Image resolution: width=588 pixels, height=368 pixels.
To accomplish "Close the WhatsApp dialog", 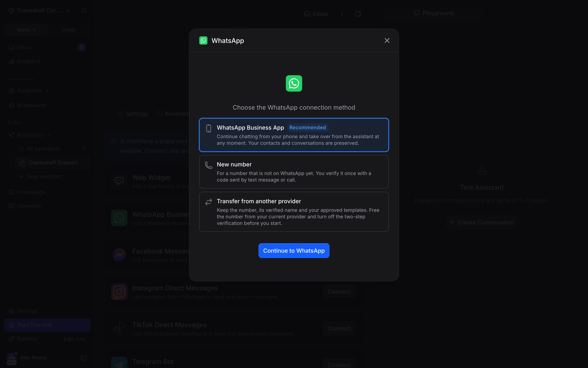I will pos(387,40).
